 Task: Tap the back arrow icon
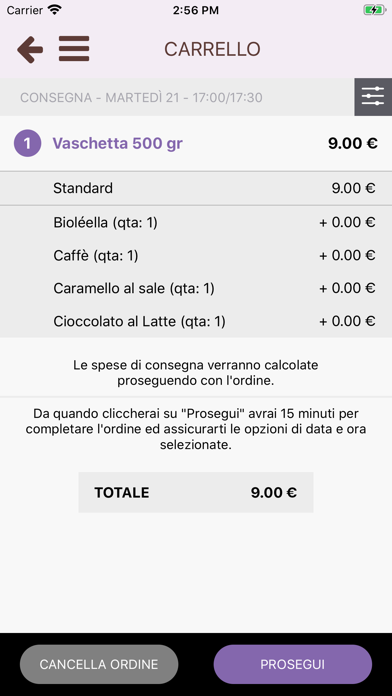click(x=30, y=49)
